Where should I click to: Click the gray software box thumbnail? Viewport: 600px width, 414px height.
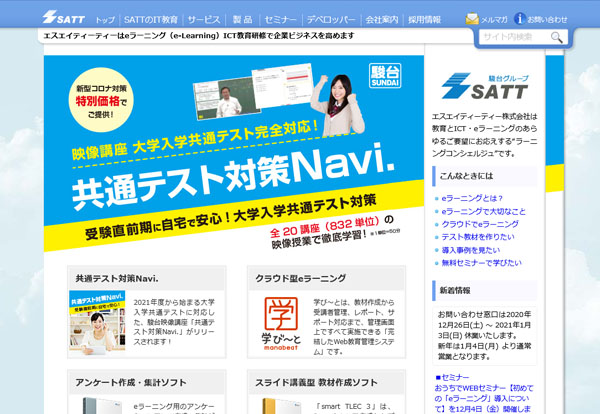coord(101,406)
